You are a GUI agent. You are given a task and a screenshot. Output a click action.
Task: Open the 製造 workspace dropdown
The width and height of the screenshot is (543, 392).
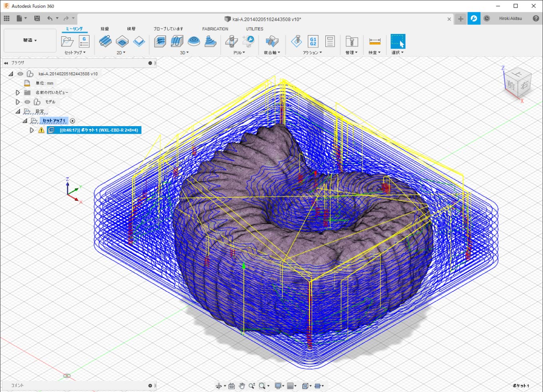[x=30, y=40]
